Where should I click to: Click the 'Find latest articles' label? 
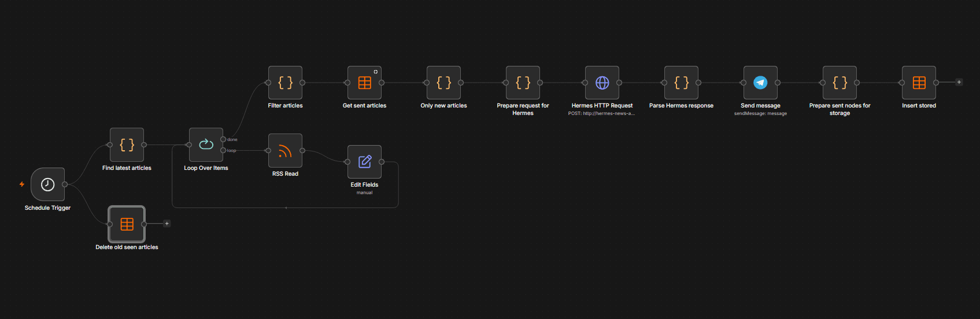pyautogui.click(x=127, y=168)
